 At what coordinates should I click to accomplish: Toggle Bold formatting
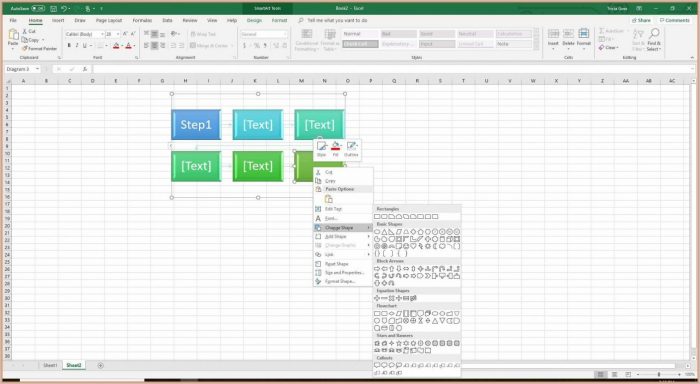[69, 46]
